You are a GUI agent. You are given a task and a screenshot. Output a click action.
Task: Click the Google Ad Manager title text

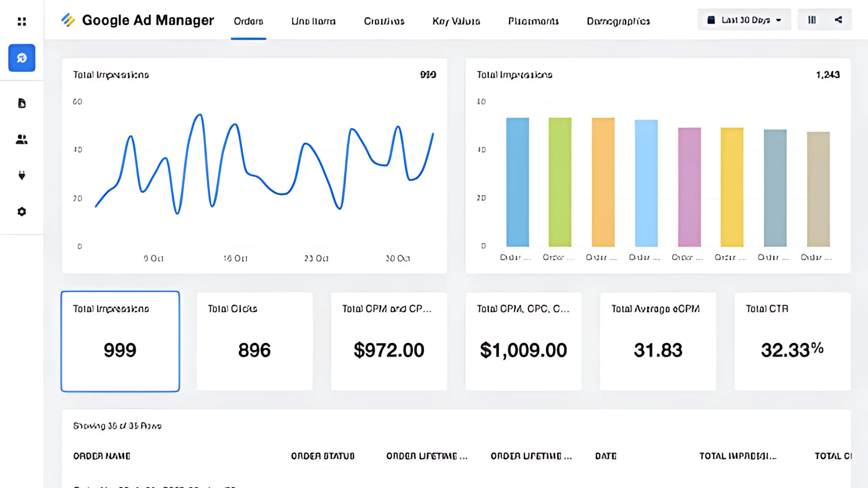(x=148, y=20)
